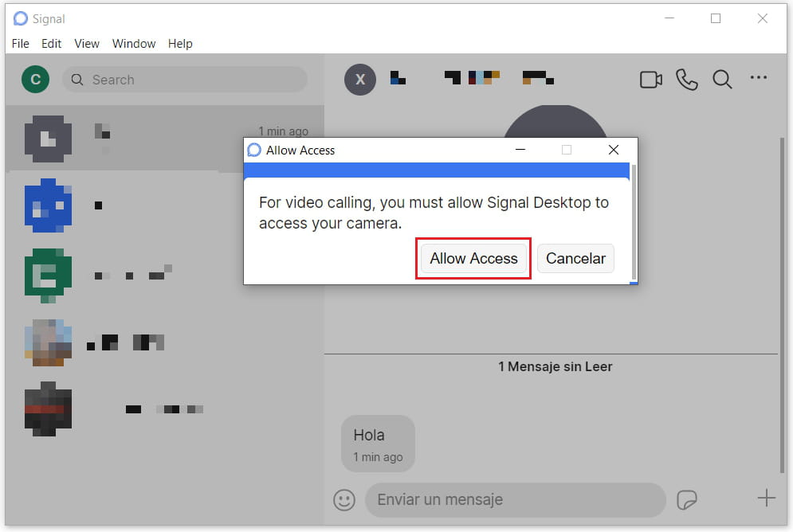Open profile via green C avatar
Screen dimensions: 793x532
(35, 80)
